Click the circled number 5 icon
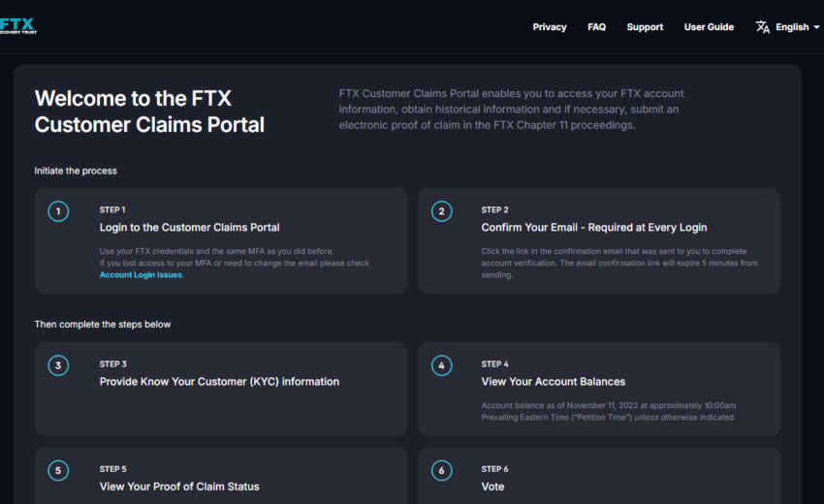The image size is (824, 504). (58, 470)
